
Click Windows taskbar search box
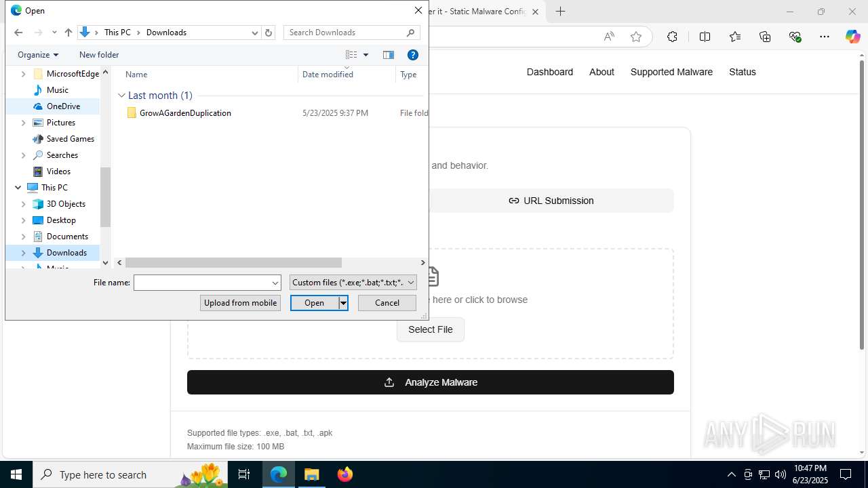point(132,474)
